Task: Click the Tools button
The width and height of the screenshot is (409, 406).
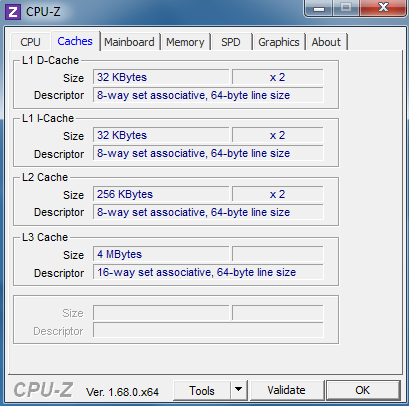Action: click(202, 390)
